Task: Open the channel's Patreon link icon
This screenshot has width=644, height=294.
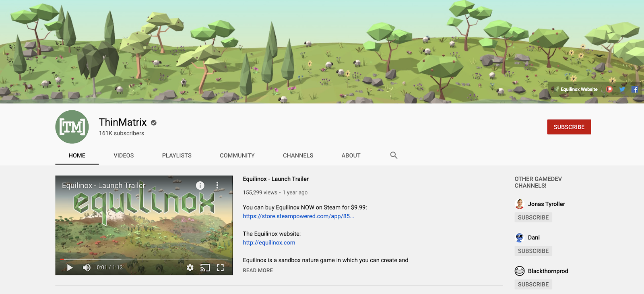Action: (609, 89)
